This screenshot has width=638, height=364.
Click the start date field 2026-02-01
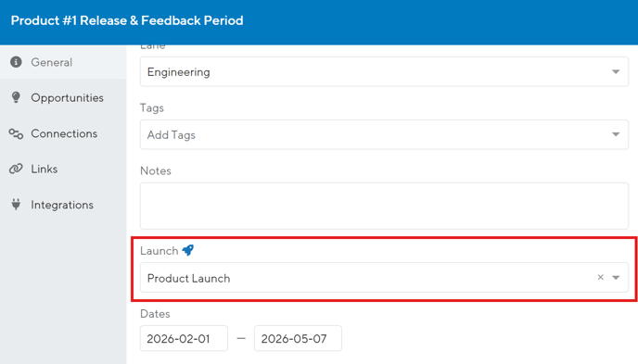click(x=184, y=338)
